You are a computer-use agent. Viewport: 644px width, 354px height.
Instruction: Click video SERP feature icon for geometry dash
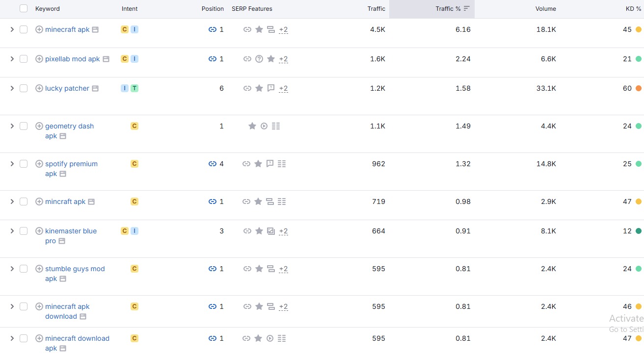(264, 126)
